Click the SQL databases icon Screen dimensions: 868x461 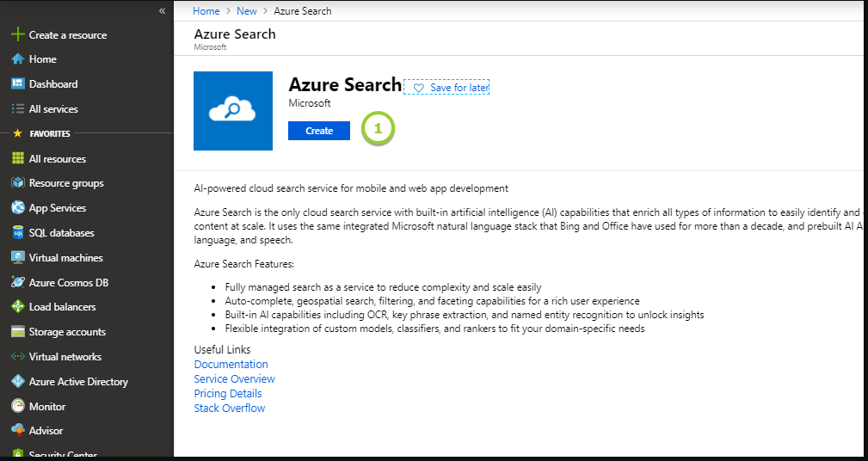click(x=17, y=233)
